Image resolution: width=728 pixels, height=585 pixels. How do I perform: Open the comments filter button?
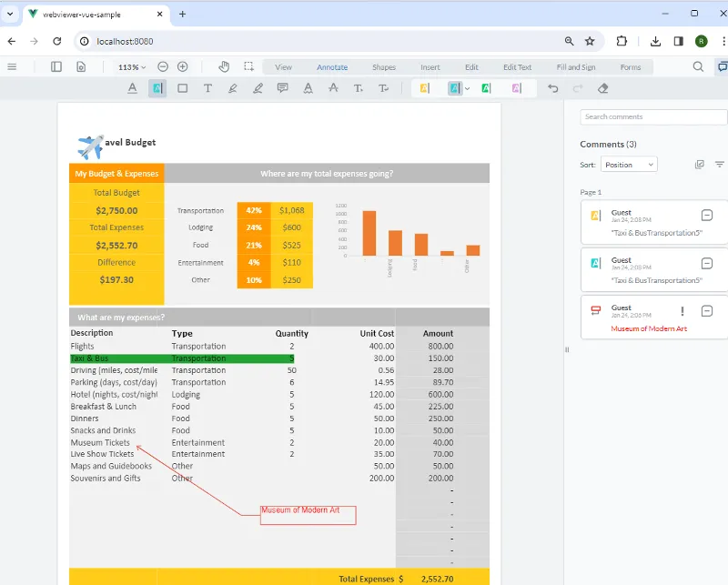720,165
